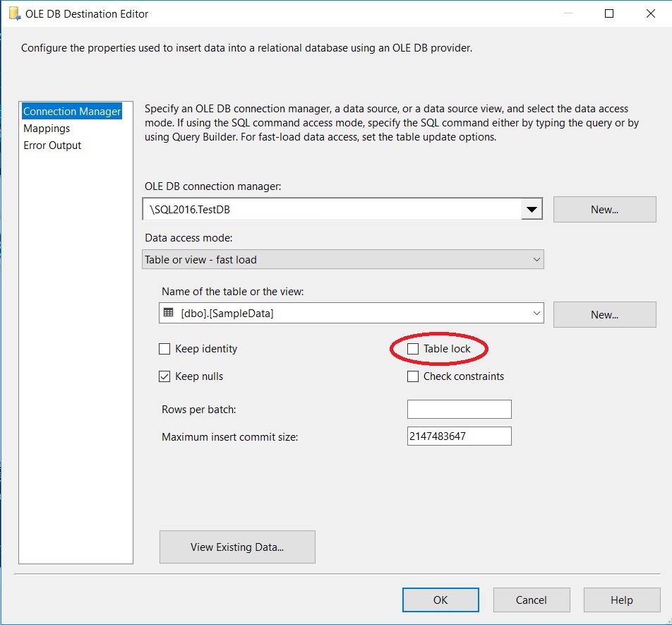Select the Connection Manager page
This screenshot has width=672, height=625.
(72, 112)
